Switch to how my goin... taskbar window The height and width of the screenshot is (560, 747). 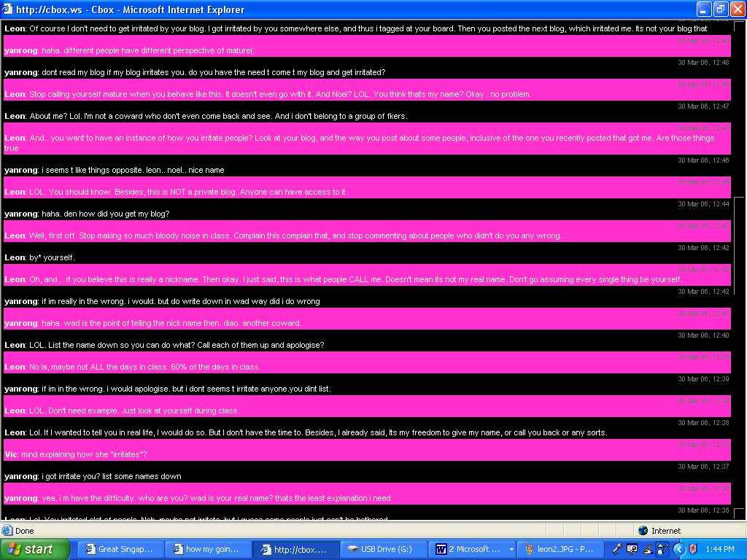click(209, 549)
